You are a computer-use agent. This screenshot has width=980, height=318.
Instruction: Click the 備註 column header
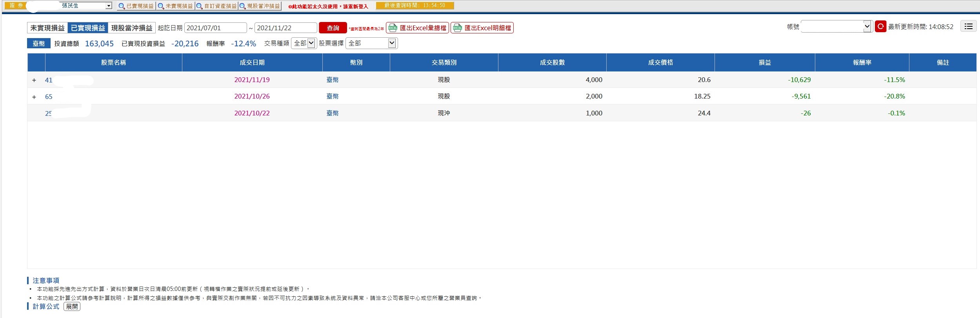(943, 62)
